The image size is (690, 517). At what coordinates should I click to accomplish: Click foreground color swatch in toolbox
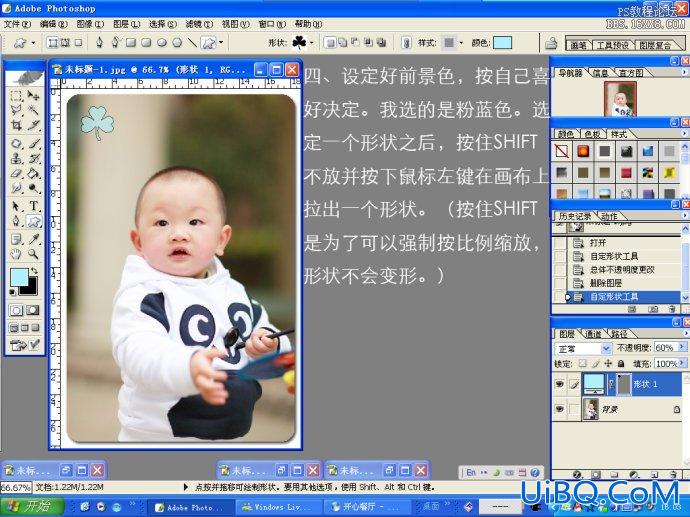click(19, 278)
